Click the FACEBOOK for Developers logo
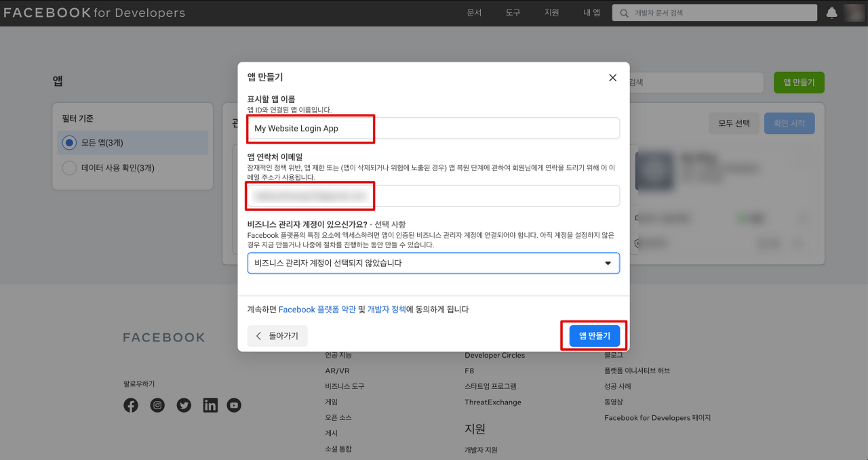This screenshot has height=460, width=868. 94,13
